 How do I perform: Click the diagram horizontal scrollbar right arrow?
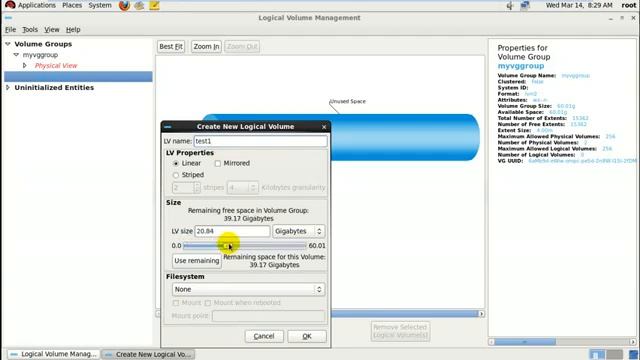click(x=482, y=314)
